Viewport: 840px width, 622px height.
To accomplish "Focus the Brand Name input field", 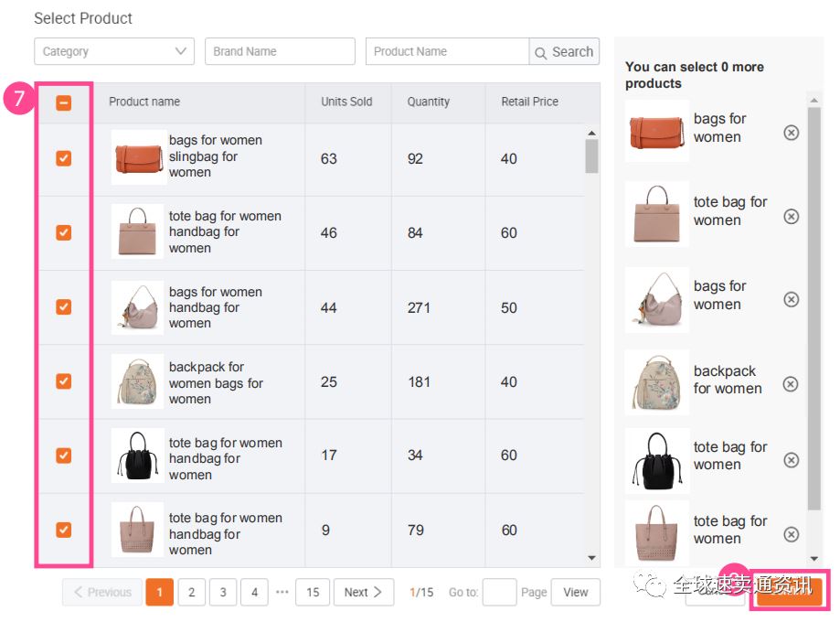I will point(280,51).
